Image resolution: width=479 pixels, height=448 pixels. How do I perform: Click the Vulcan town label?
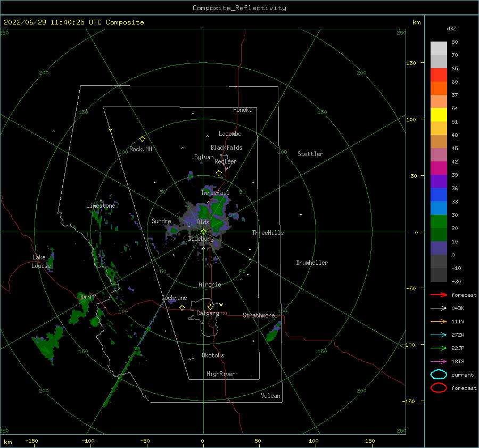coord(271,396)
